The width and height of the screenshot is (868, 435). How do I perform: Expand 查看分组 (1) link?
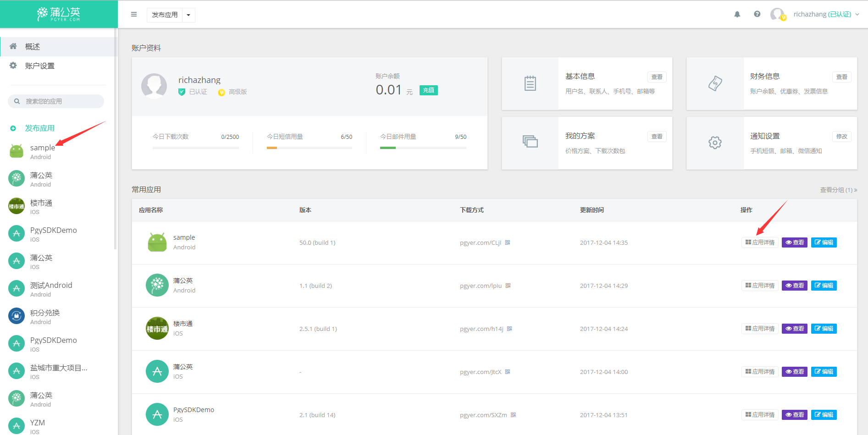click(838, 190)
